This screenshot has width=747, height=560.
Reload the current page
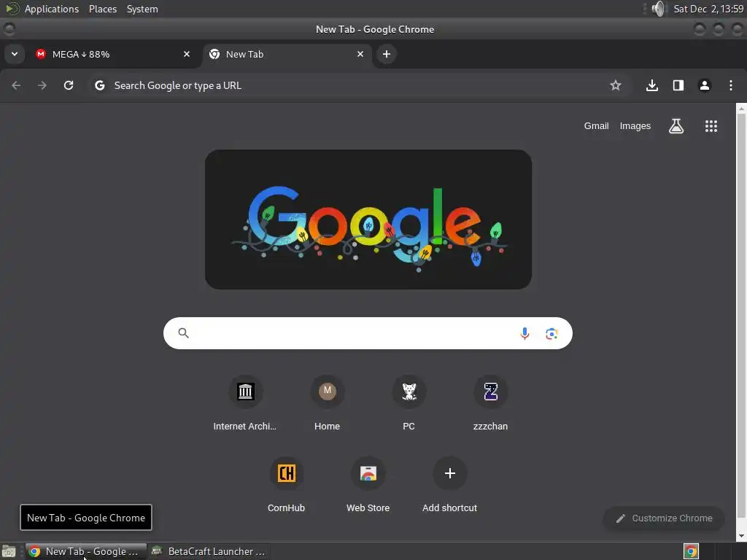(x=69, y=85)
